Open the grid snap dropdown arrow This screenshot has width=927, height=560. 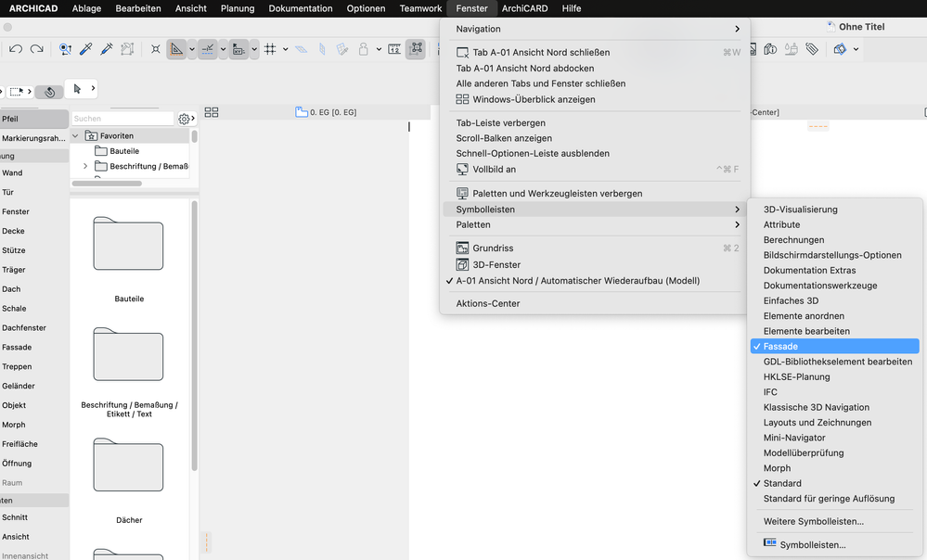point(285,49)
